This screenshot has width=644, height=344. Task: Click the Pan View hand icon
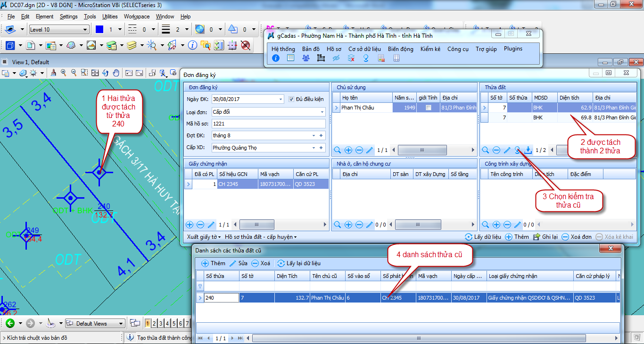click(x=116, y=73)
